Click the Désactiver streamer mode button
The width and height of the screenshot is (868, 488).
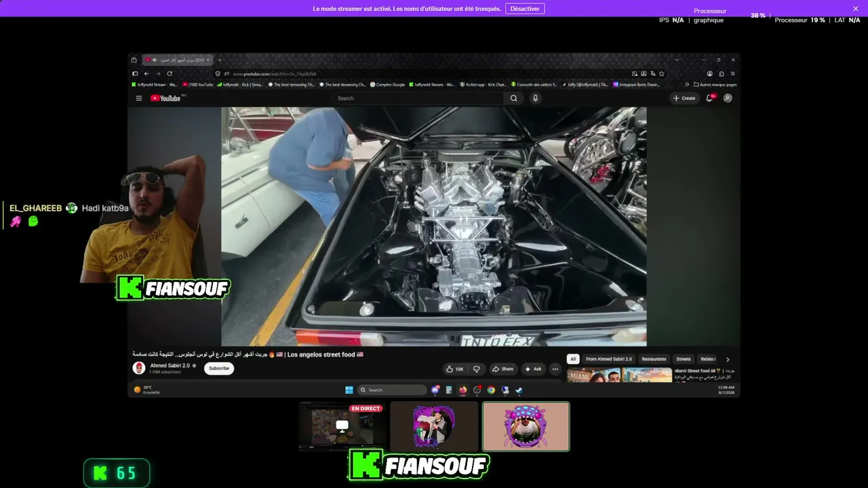click(525, 9)
